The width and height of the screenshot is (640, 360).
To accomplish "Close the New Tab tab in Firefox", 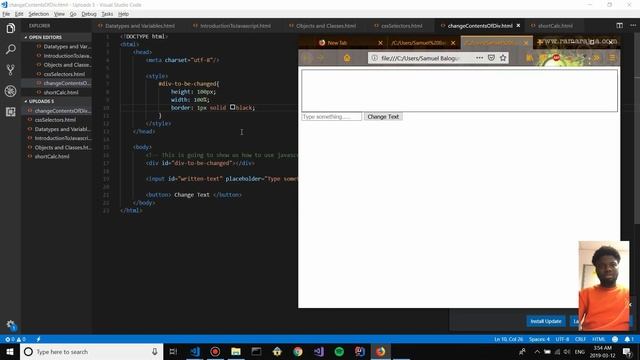I will click(380, 43).
